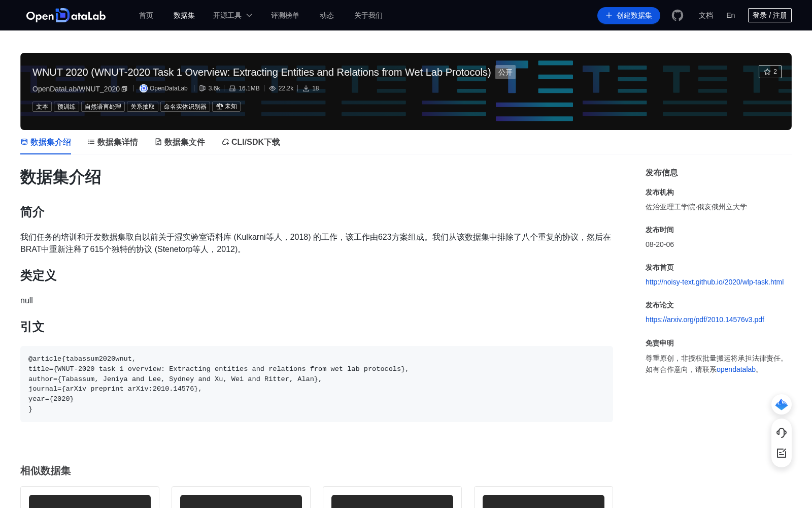The height and width of the screenshot is (508, 812).
Task: Open the headset customer support icon
Action: coord(782,433)
